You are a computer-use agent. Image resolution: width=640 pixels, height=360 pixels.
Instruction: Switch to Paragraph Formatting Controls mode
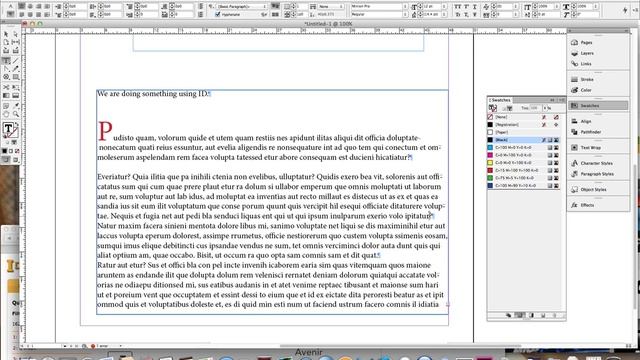pyautogui.click(x=11, y=15)
